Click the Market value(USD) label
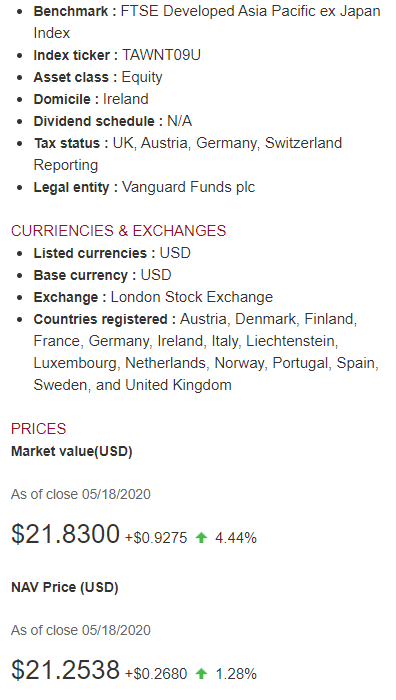This screenshot has height=700, width=396. (x=72, y=451)
